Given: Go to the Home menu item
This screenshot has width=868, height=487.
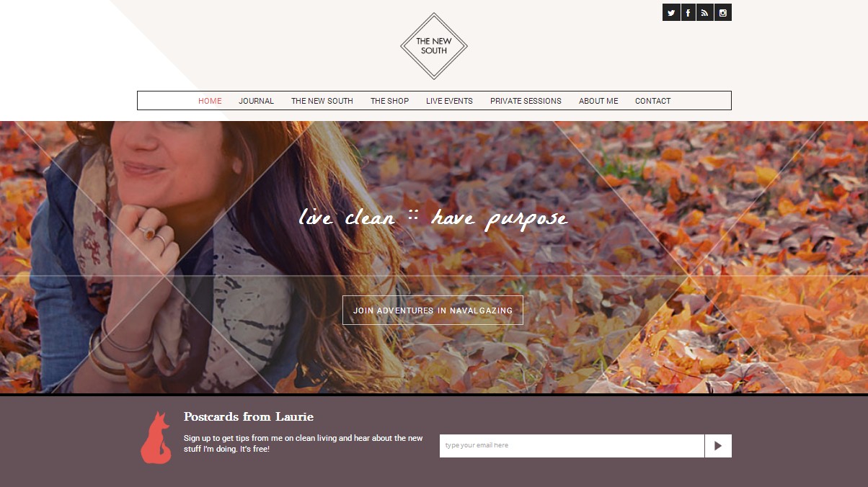Looking at the screenshot, I should pos(210,101).
